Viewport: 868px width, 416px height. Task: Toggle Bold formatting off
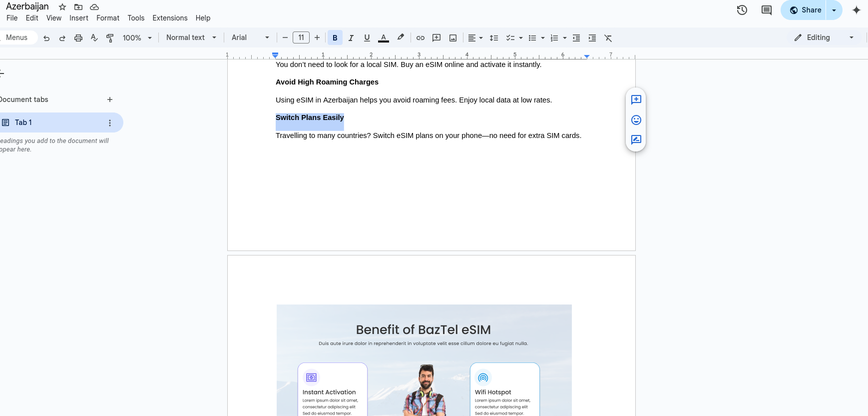[x=335, y=38]
